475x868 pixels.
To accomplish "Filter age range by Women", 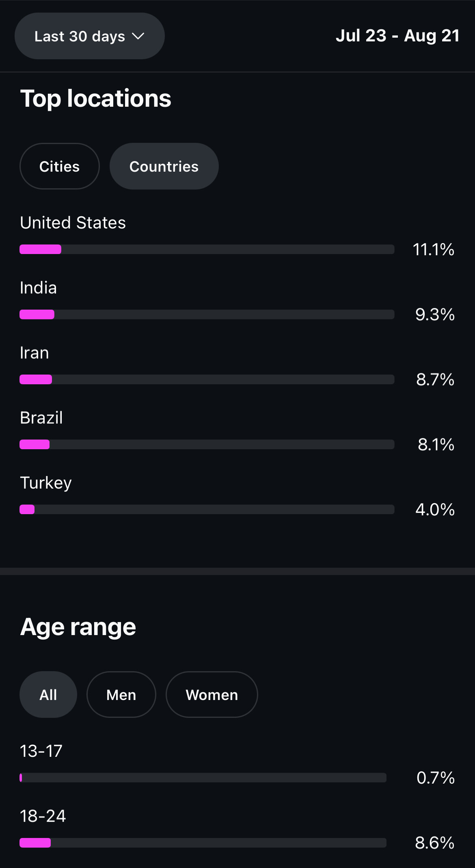I will [212, 695].
